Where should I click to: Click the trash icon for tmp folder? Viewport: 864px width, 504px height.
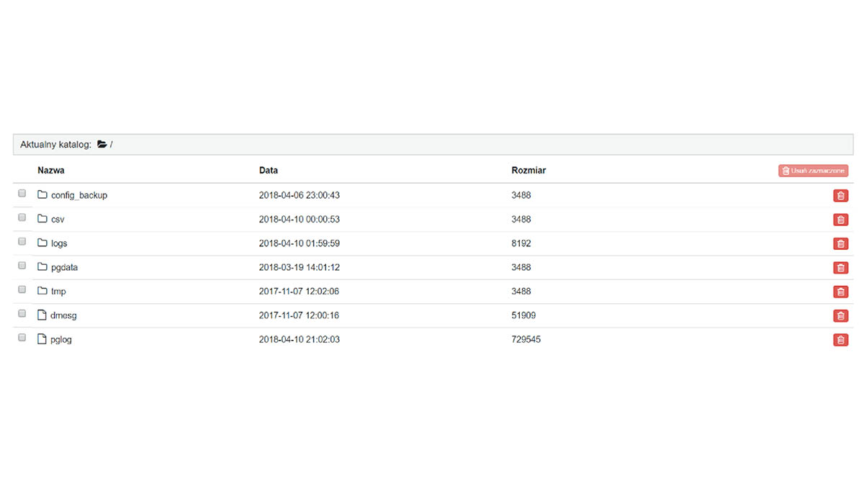point(840,292)
